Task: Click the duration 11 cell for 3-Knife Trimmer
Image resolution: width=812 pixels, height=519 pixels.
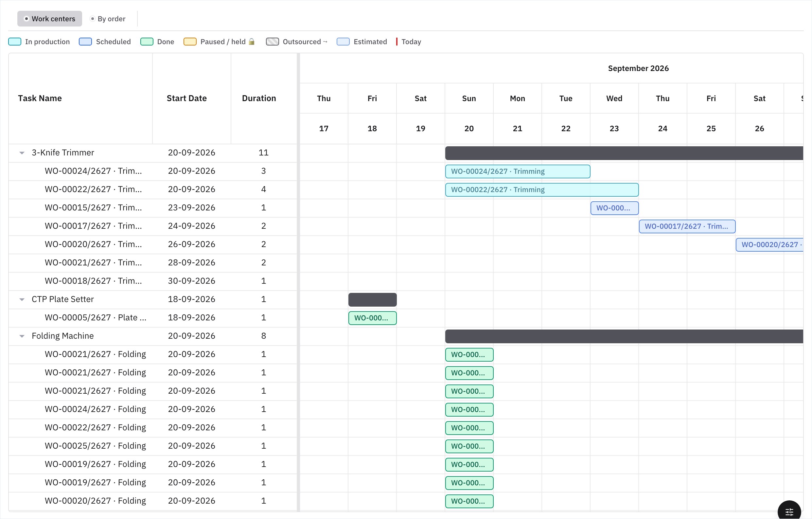Action: 264,153
